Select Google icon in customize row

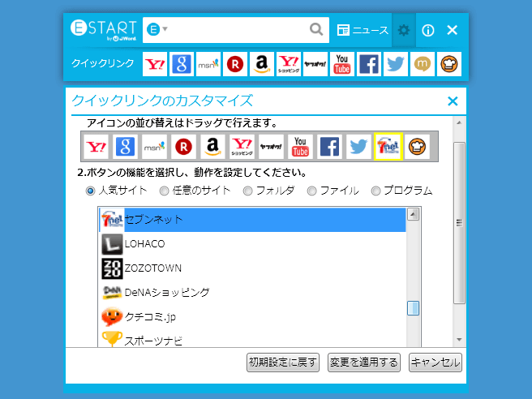125,147
